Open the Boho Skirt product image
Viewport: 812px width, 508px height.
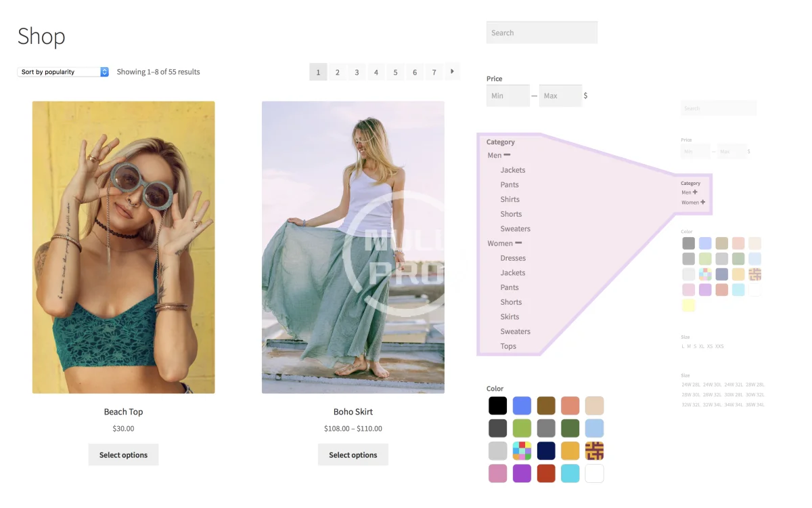pos(353,247)
